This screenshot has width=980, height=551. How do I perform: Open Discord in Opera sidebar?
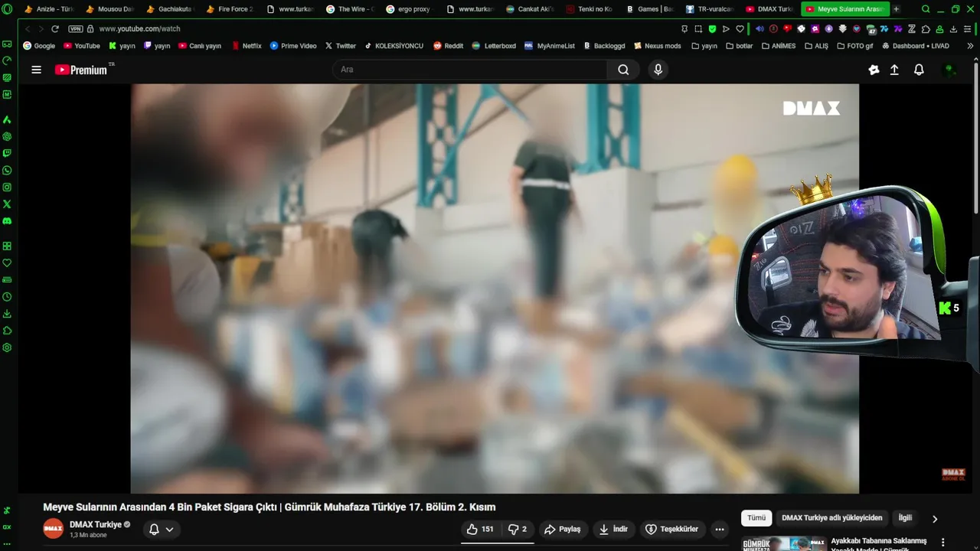point(7,220)
